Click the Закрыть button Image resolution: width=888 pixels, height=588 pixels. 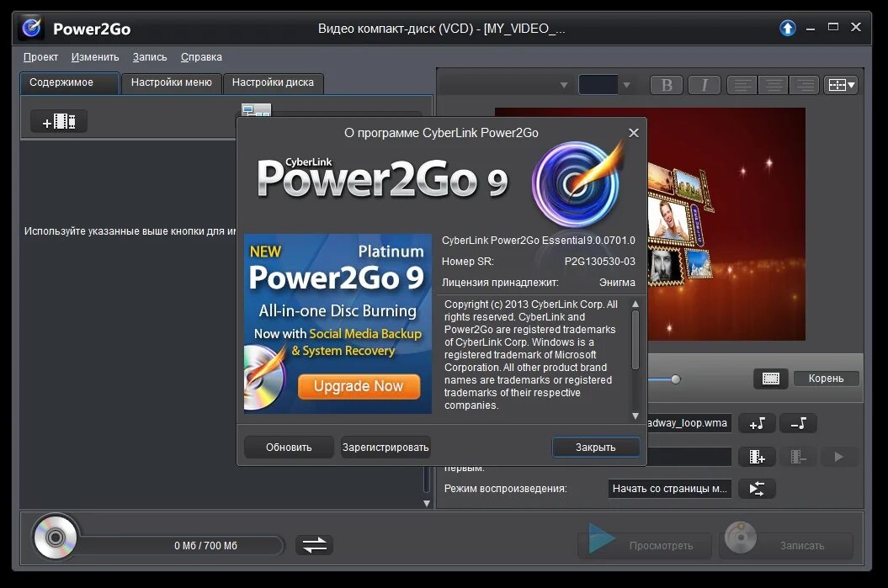pyautogui.click(x=596, y=447)
